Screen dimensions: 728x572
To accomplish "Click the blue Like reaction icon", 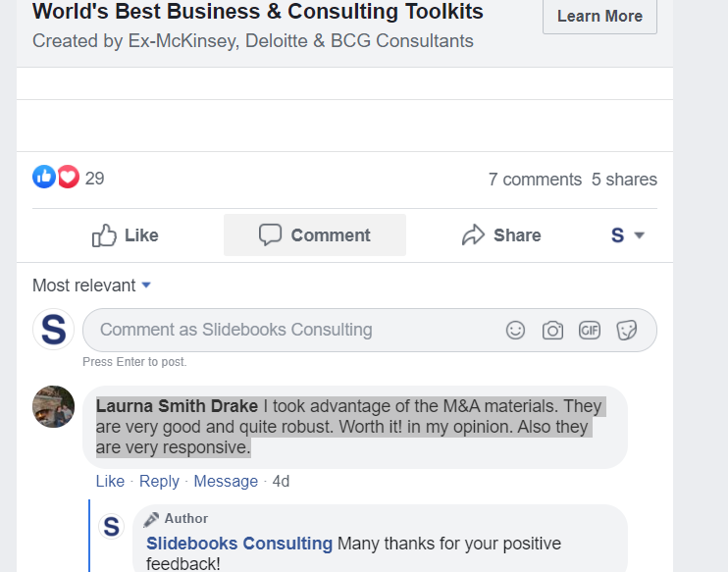I will coord(44,178).
